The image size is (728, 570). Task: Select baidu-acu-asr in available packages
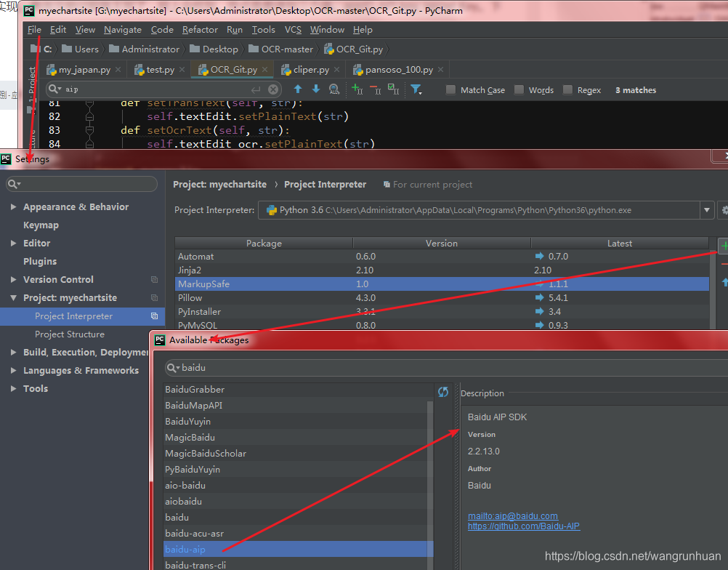(x=296, y=533)
